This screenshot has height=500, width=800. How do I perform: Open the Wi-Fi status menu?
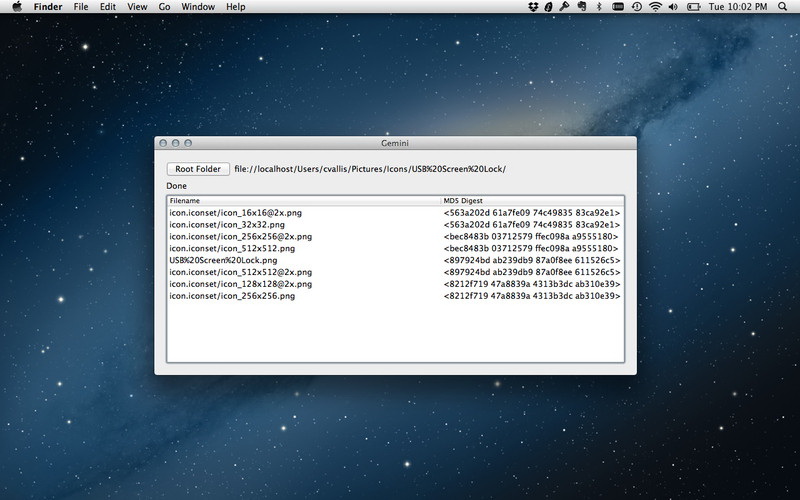(x=655, y=7)
